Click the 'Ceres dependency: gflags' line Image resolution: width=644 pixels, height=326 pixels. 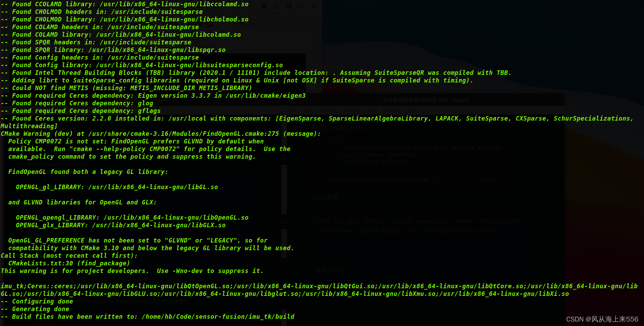click(81, 111)
